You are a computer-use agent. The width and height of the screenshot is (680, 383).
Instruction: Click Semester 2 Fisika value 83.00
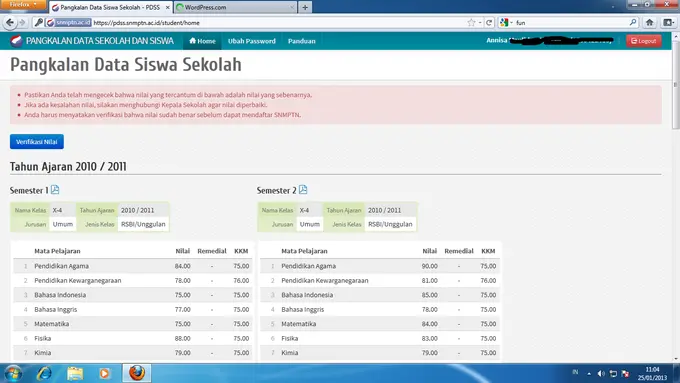(x=430, y=338)
